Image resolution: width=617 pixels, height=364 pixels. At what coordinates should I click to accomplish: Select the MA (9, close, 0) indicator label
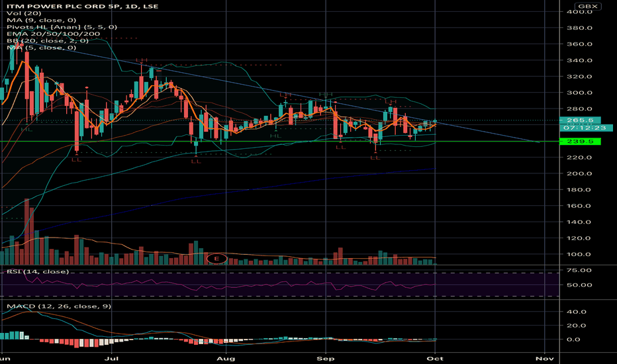tap(41, 20)
